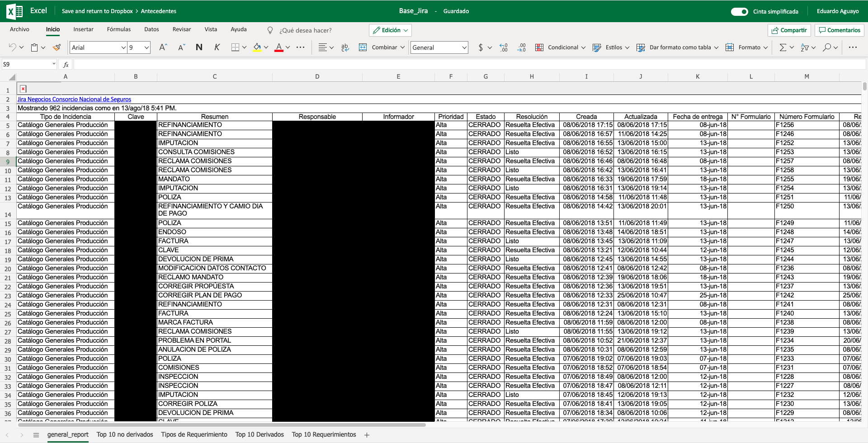Click the broken image icon in row 1
Image resolution: width=868 pixels, height=443 pixels.
23,89
